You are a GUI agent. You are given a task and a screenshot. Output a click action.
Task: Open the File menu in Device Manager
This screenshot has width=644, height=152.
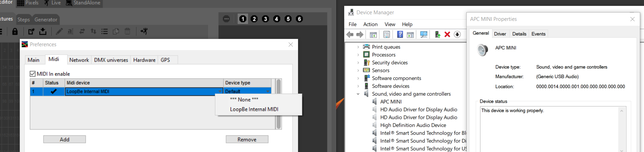353,24
